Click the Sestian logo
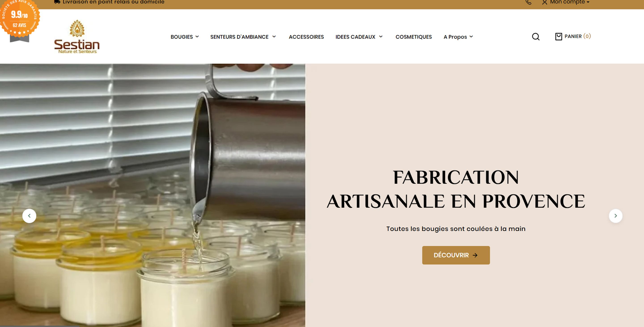Image resolution: width=644 pixels, height=327 pixels. point(77,36)
